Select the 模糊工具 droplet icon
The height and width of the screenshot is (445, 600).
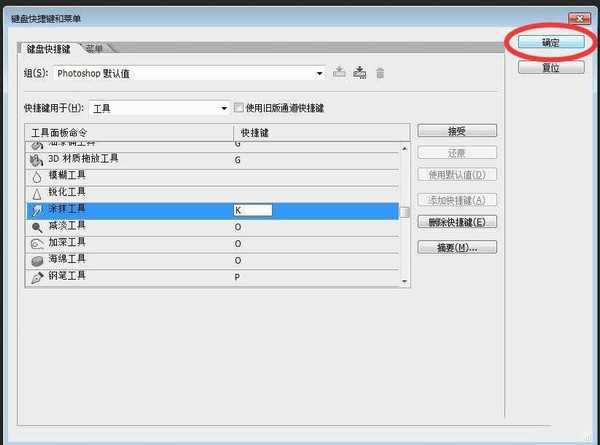click(37, 177)
